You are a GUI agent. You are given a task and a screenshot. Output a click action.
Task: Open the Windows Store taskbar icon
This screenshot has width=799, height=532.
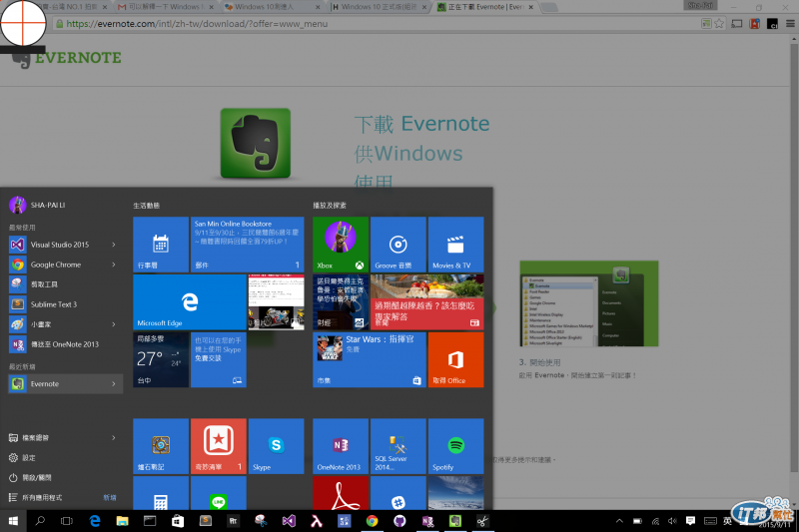click(178, 521)
